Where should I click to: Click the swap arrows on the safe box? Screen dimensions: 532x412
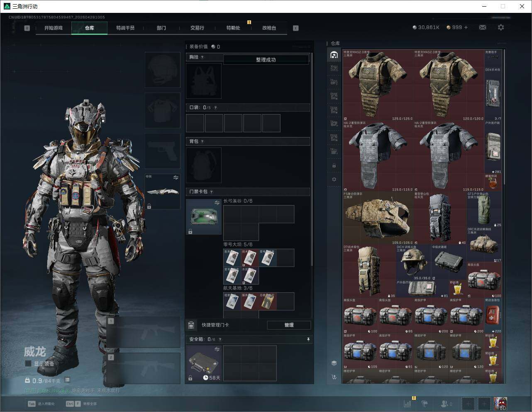coord(217,349)
